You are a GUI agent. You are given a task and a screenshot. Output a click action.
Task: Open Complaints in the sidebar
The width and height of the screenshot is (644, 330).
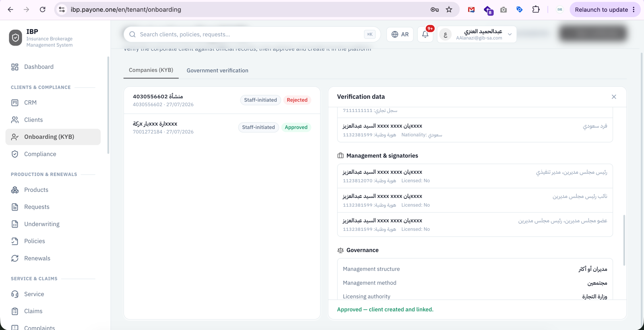[x=53, y=327]
